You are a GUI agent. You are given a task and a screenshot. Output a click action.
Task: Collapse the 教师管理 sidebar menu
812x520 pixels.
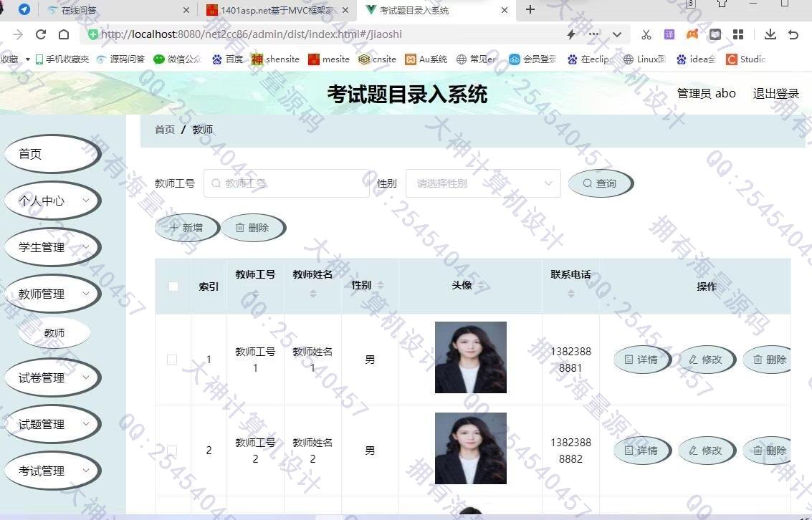52,294
